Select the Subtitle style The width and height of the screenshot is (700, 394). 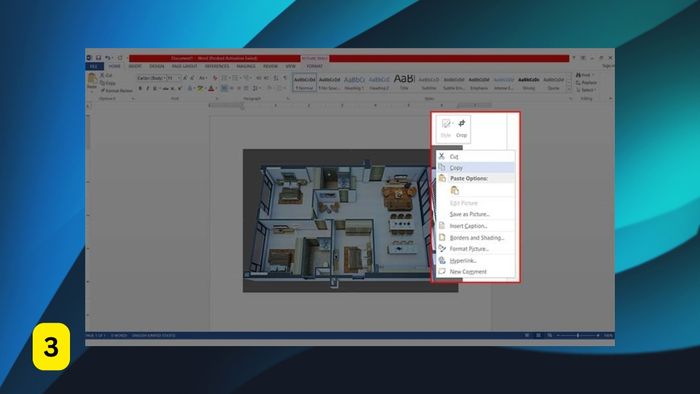429,83
